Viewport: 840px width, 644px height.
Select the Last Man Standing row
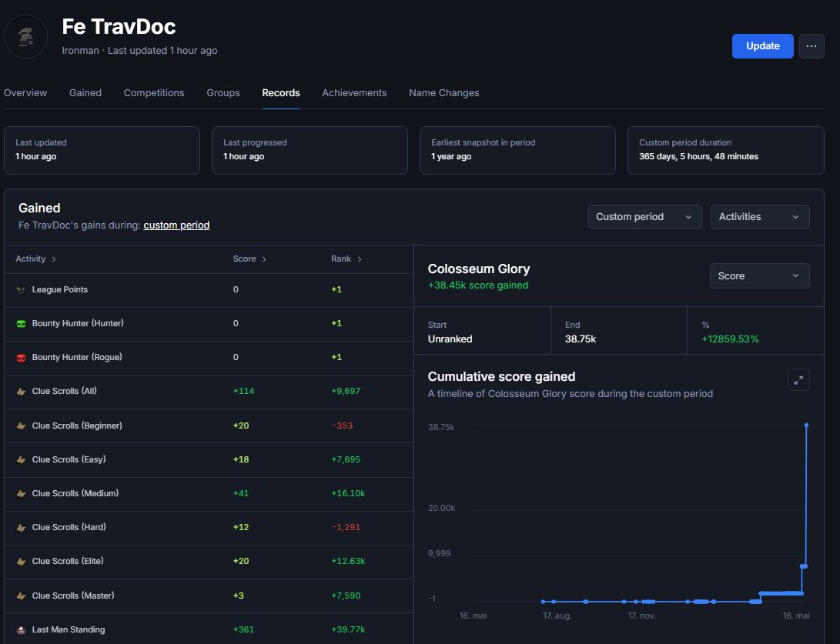click(x=209, y=629)
